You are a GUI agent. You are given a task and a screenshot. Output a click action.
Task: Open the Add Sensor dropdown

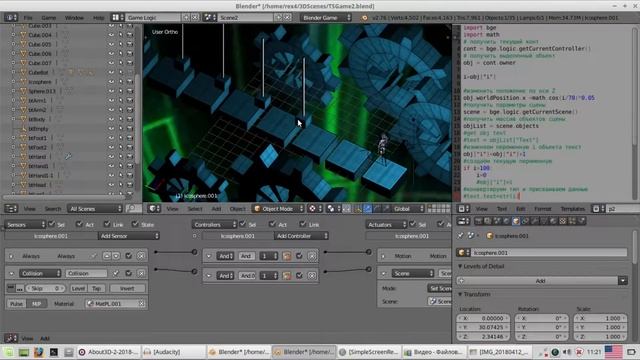[x=129, y=236]
